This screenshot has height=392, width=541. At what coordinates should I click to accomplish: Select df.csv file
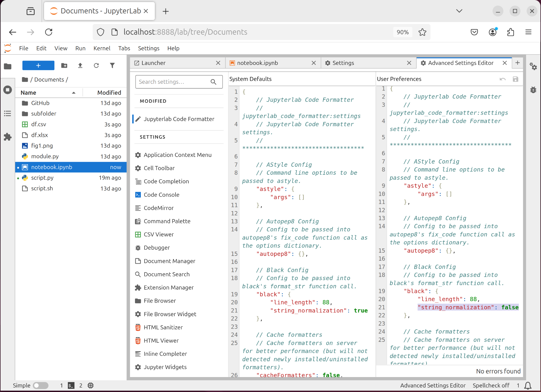(71, 124)
